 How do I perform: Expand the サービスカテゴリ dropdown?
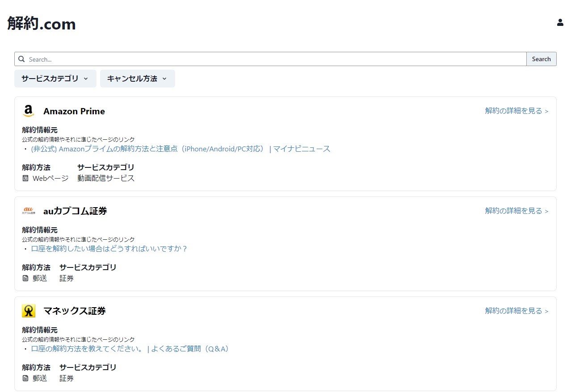coord(55,79)
